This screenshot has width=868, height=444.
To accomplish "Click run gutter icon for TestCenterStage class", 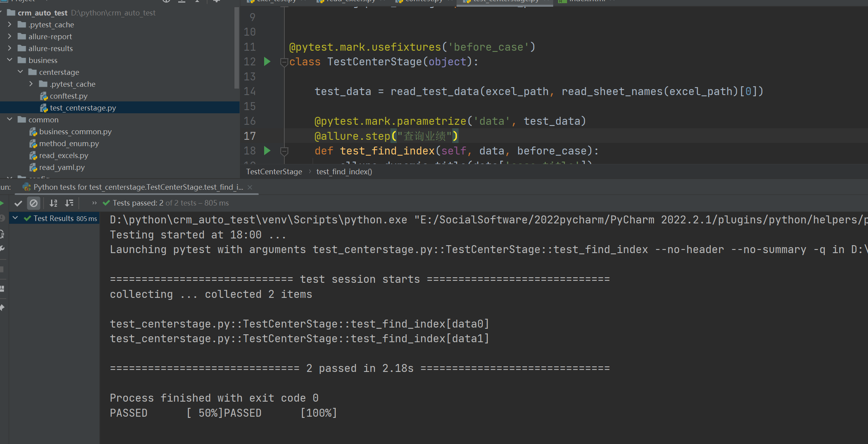I will click(267, 61).
